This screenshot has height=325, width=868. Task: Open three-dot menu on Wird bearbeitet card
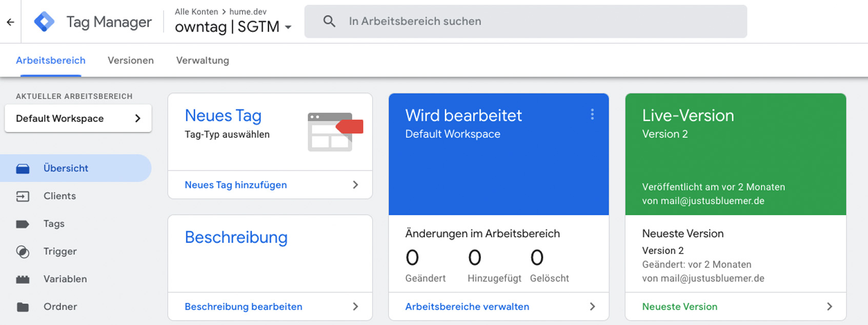click(x=592, y=114)
